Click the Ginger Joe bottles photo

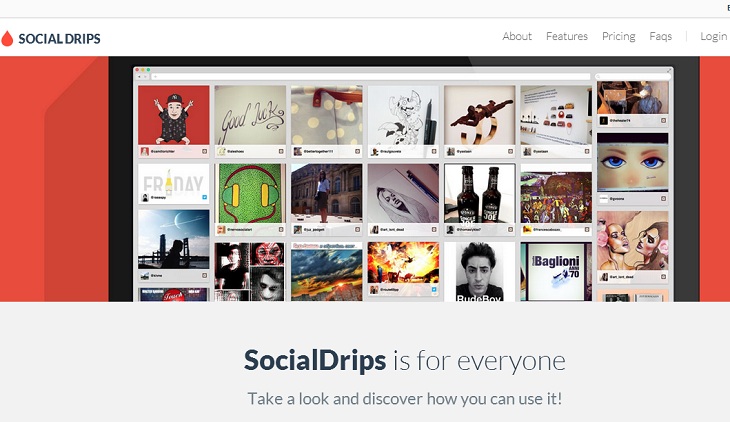[480, 193]
